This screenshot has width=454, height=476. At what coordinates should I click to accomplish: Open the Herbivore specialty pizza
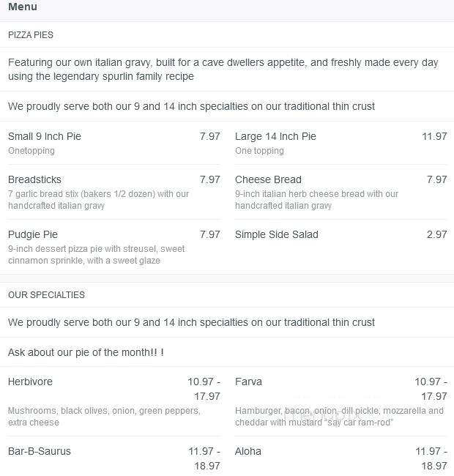[x=30, y=382]
